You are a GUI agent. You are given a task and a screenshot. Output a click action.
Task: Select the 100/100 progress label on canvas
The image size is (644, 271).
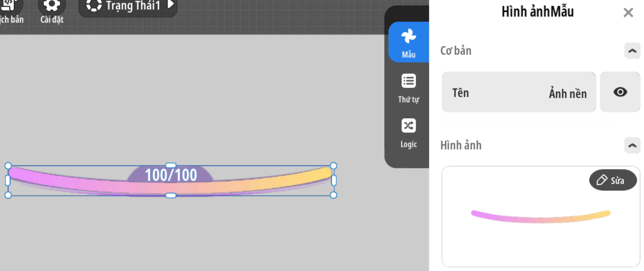pyautogui.click(x=171, y=175)
